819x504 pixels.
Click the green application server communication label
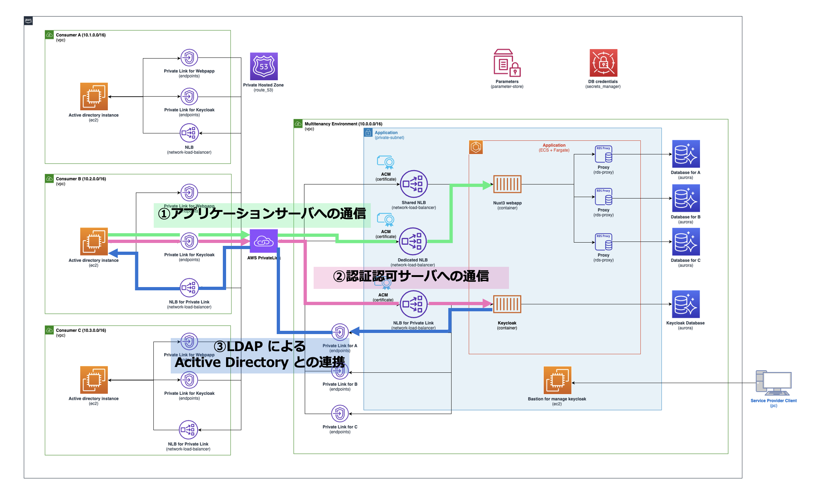coord(262,214)
